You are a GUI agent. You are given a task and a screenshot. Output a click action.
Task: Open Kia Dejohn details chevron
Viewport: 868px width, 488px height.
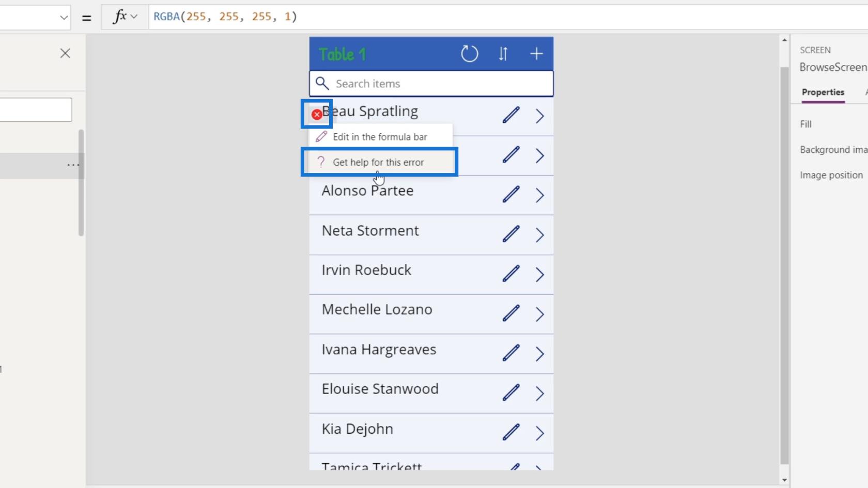[540, 433]
